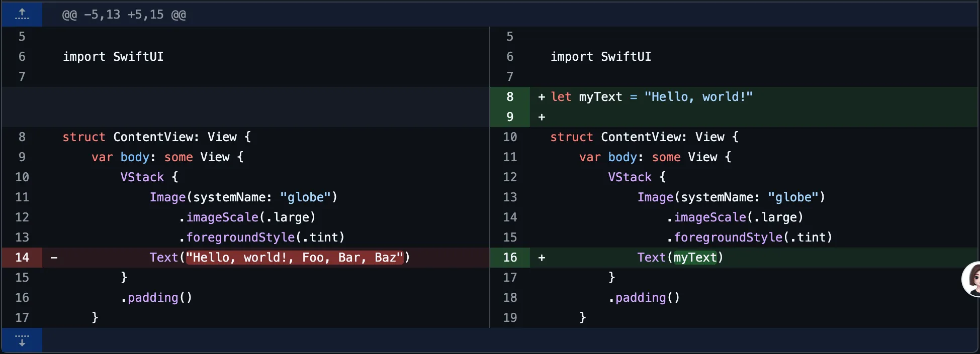Expand hidden lines below the diff hunk
Image resolution: width=980 pixels, height=354 pixels.
click(x=22, y=341)
